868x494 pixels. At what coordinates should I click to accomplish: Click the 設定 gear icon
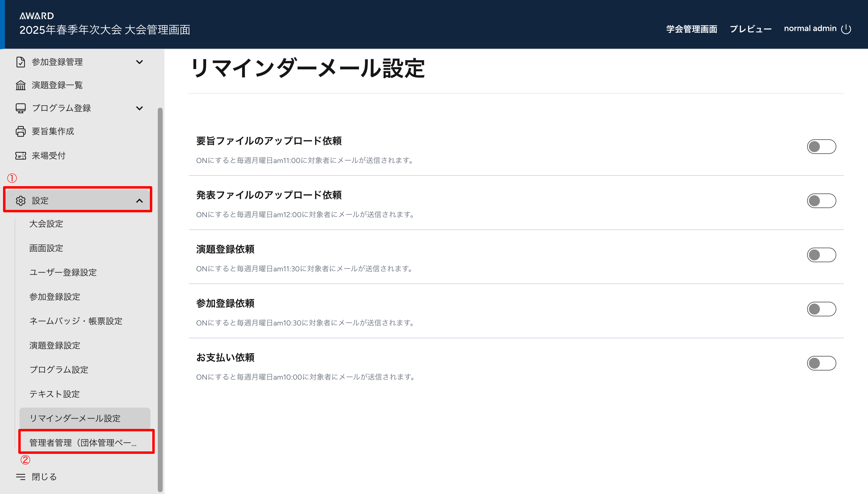20,201
